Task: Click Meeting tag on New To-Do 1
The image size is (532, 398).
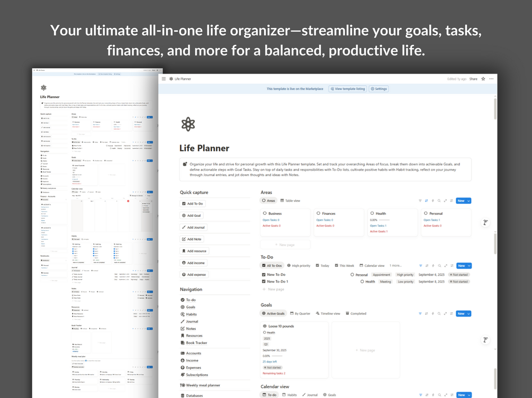Action: [385, 282]
